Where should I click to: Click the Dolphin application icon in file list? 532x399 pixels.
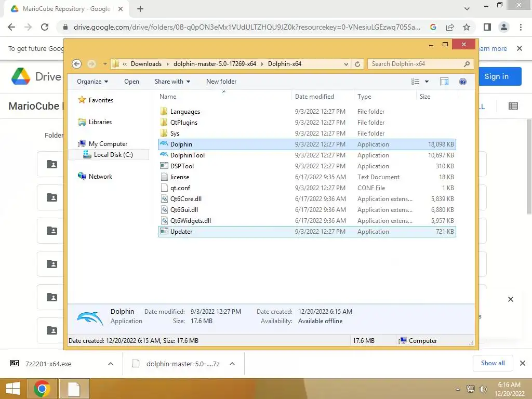pos(164,144)
